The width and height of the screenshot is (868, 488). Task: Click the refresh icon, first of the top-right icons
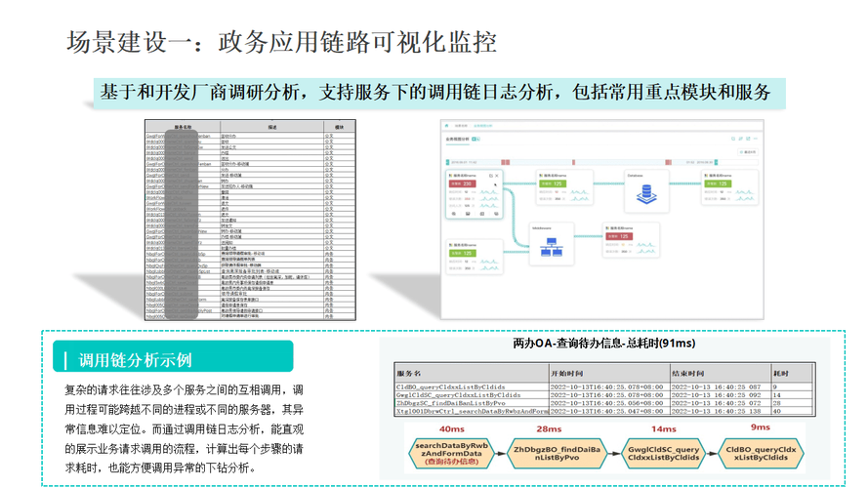click(733, 139)
